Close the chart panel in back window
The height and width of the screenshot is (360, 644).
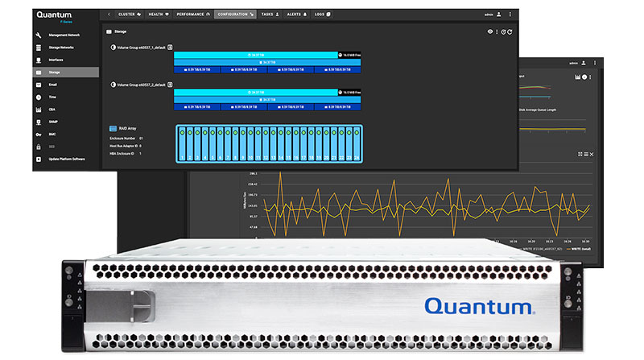point(592,154)
